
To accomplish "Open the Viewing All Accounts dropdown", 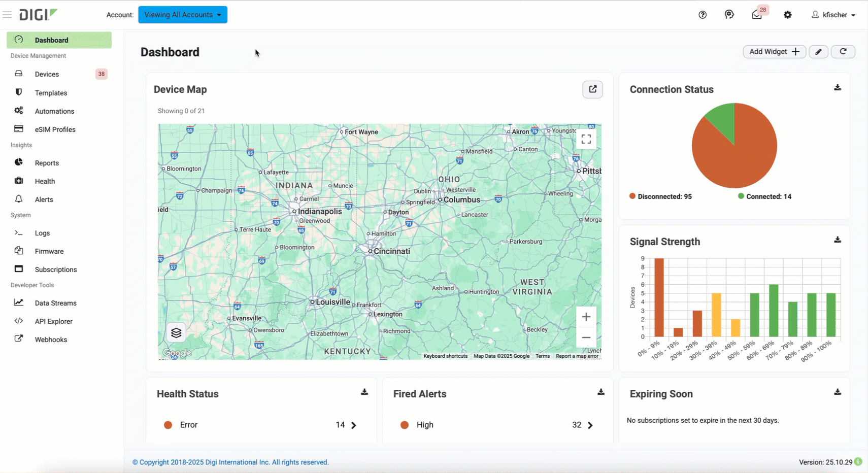I will (x=183, y=15).
